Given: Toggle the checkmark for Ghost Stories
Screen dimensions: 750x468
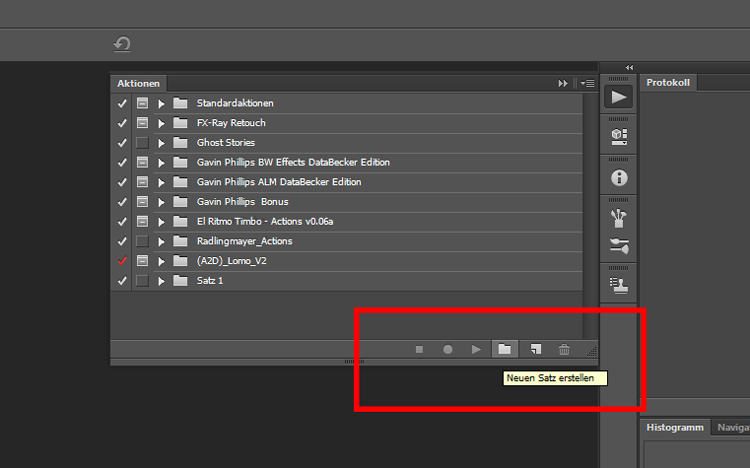Looking at the screenshot, I should [122, 143].
